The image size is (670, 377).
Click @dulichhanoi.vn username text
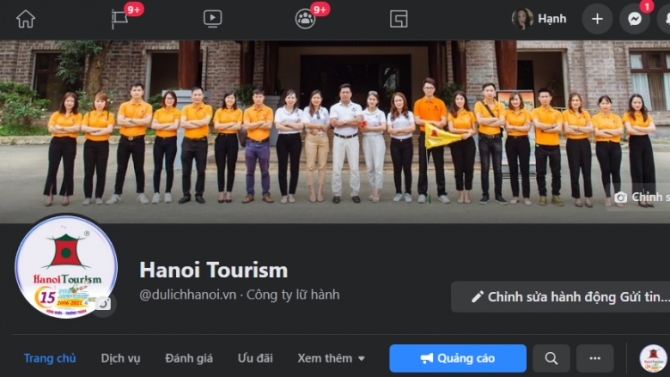188,295
